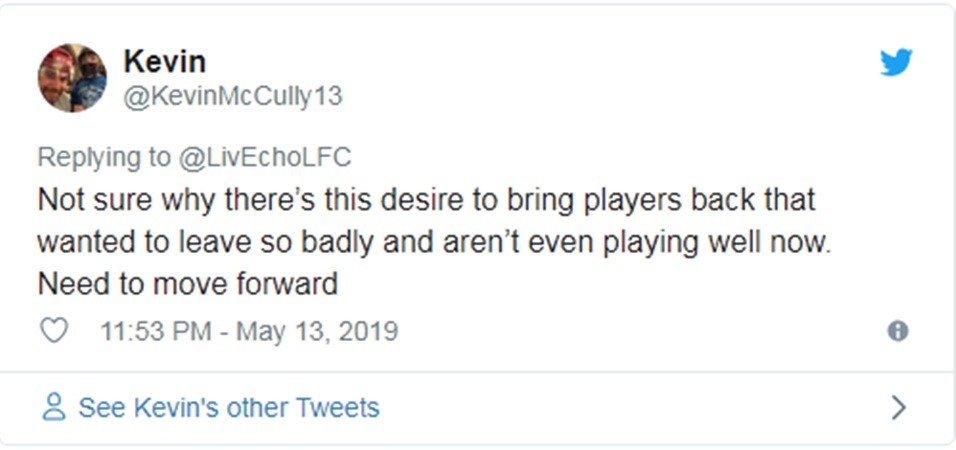Click the display name Kevin
956x450 pixels.
point(164,62)
